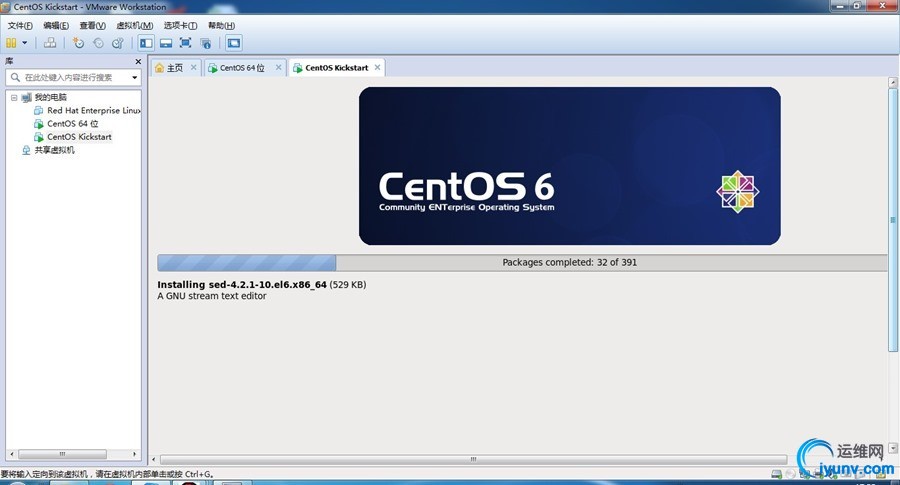900x485 pixels.
Task: Click the hard disk status bar icon
Action: click(776, 474)
